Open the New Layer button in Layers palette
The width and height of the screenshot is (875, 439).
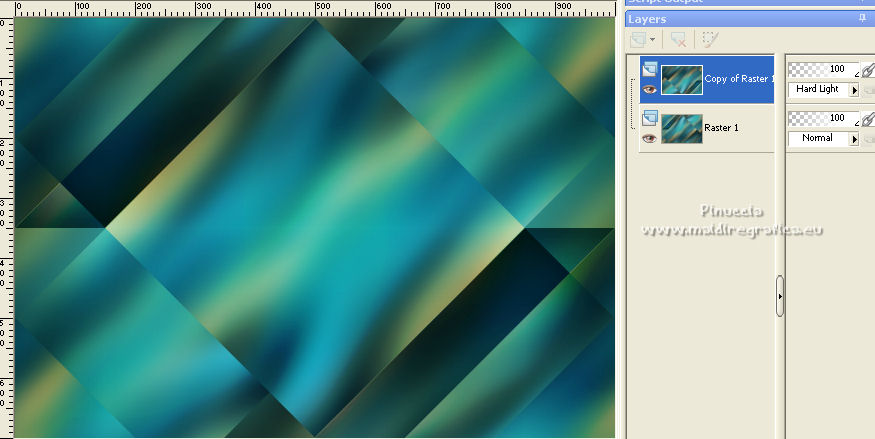pyautogui.click(x=638, y=40)
